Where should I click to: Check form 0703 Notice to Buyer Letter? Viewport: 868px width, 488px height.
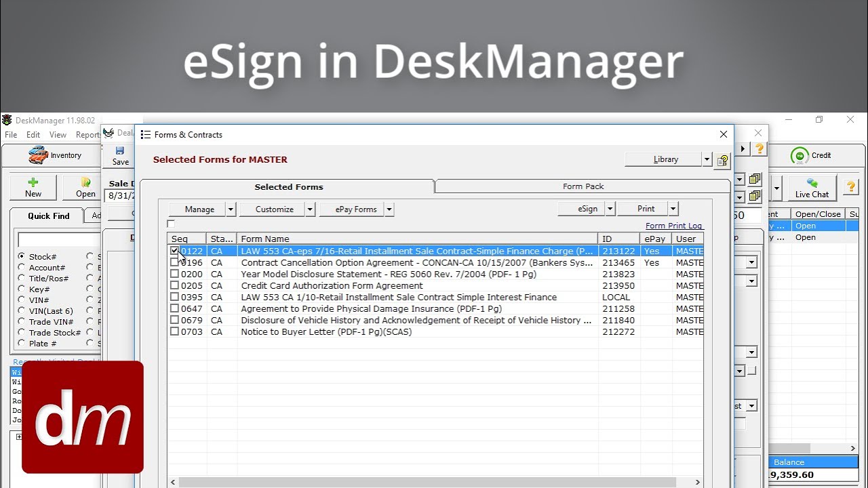point(174,331)
